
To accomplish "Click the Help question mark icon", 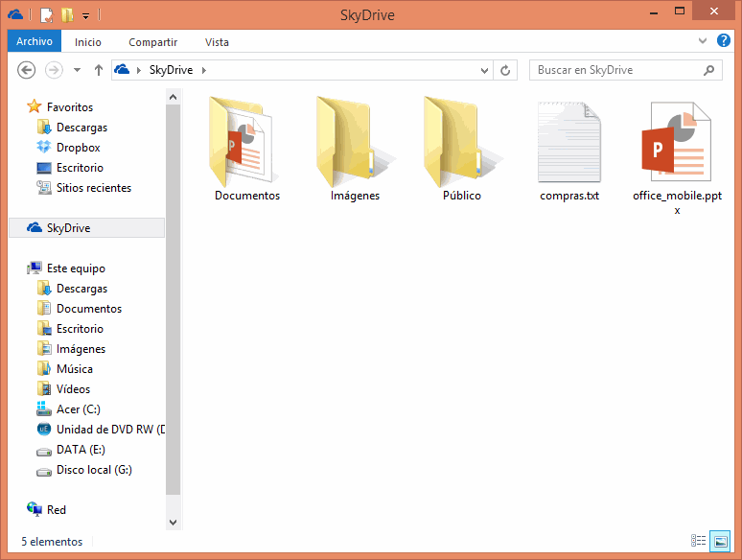I will pos(723,41).
